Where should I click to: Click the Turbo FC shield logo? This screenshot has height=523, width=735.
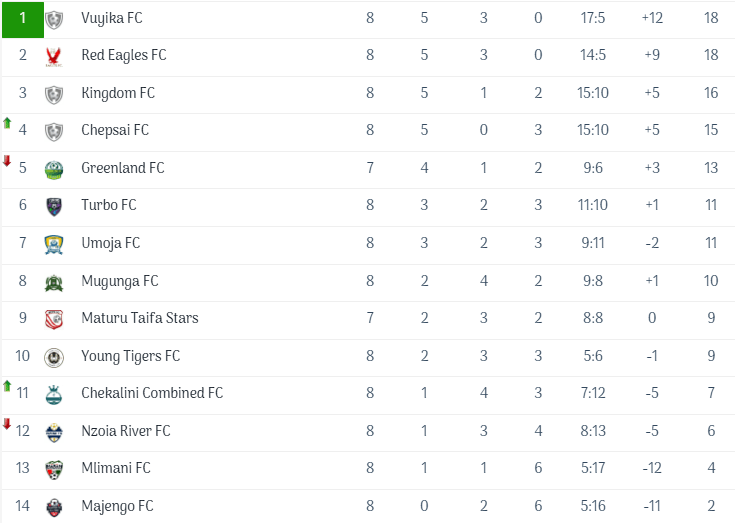click(54, 207)
